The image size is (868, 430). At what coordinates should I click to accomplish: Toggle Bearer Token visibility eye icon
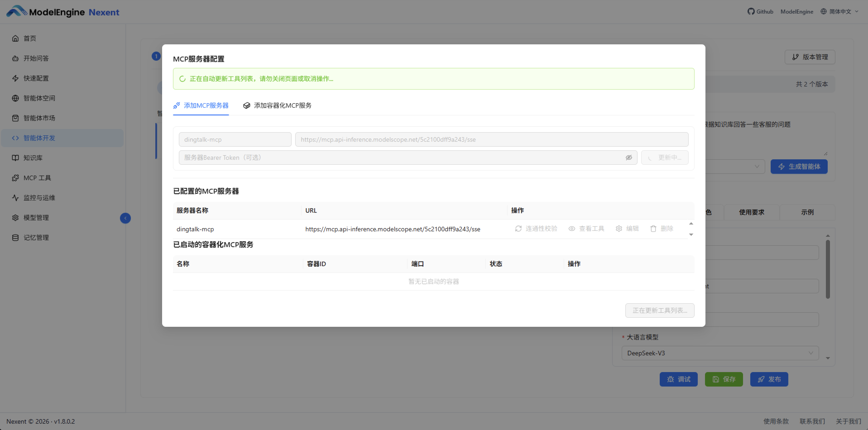click(628, 158)
